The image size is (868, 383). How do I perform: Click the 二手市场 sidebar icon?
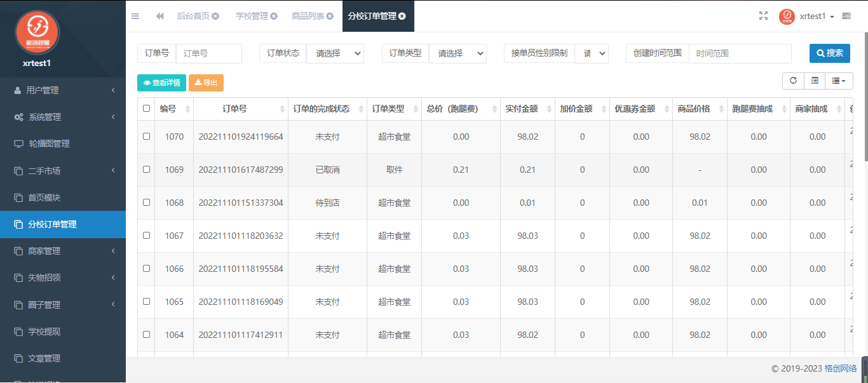pyautogui.click(x=18, y=171)
